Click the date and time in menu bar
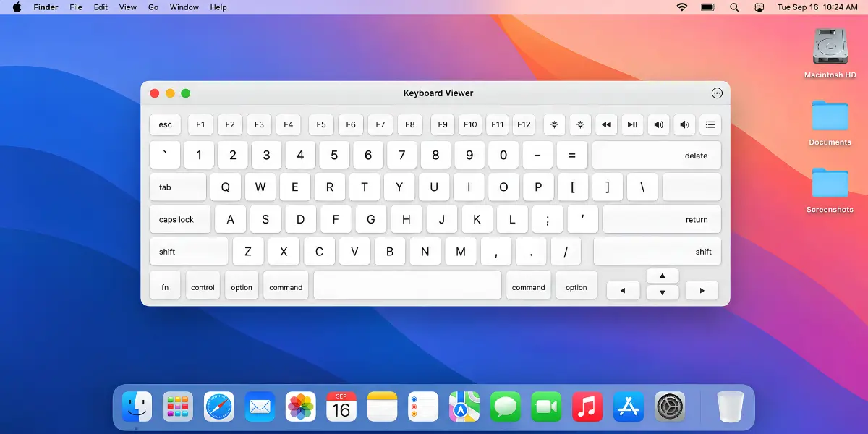 pos(817,7)
